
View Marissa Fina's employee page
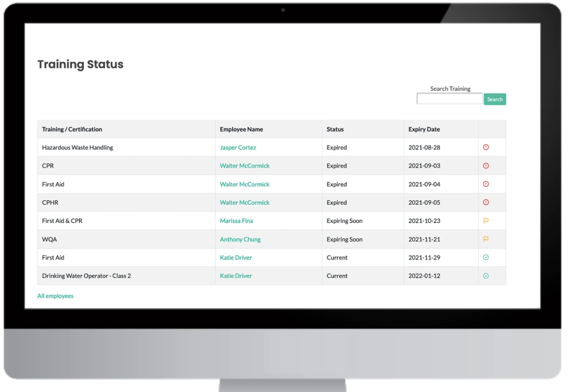pyautogui.click(x=236, y=221)
